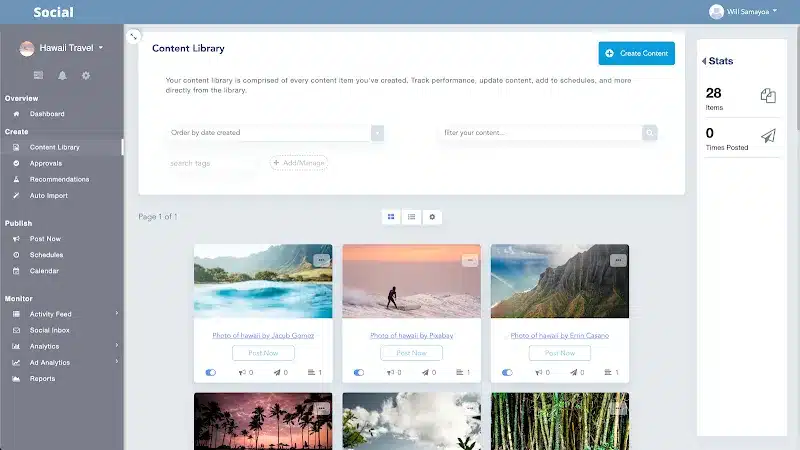
Task: Switch to list view layout
Action: point(411,217)
